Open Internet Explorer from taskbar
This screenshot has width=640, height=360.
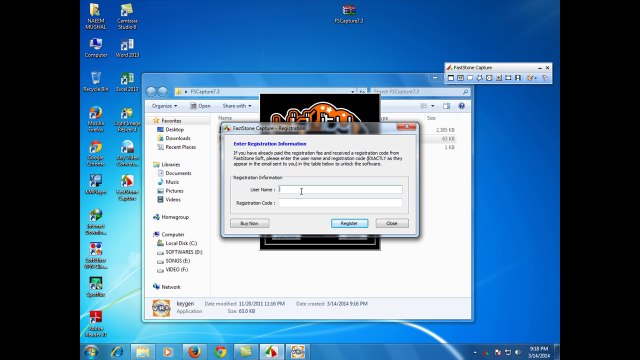click(117, 351)
